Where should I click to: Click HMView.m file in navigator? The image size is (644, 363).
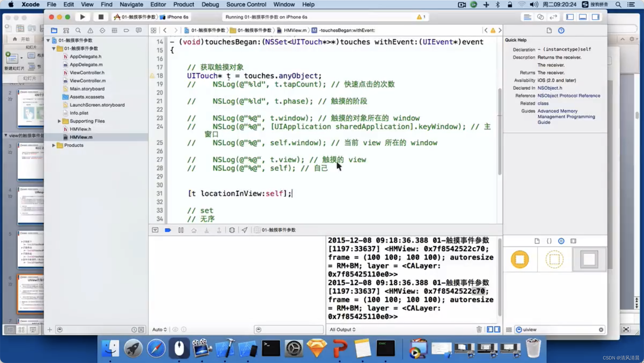coord(81,137)
